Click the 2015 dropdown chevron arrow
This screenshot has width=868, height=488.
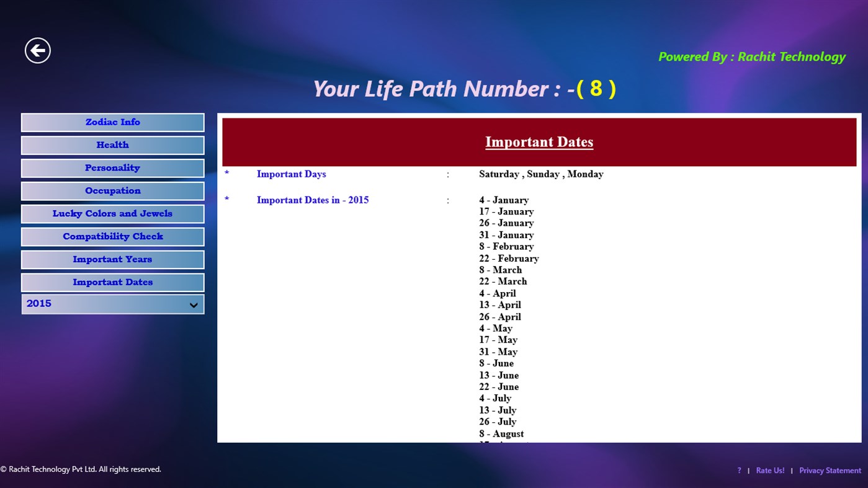pyautogui.click(x=193, y=304)
